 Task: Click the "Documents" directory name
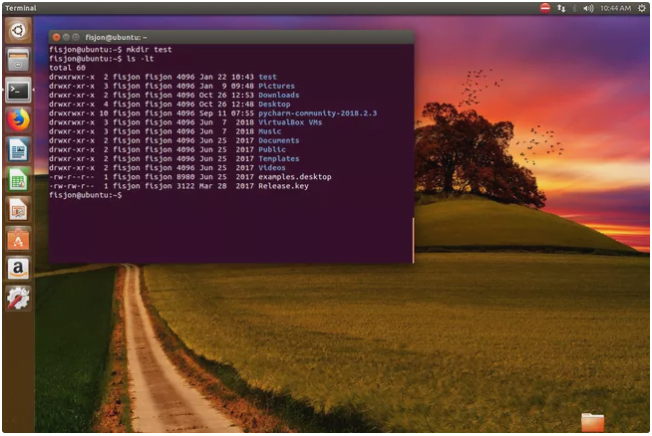pos(279,140)
